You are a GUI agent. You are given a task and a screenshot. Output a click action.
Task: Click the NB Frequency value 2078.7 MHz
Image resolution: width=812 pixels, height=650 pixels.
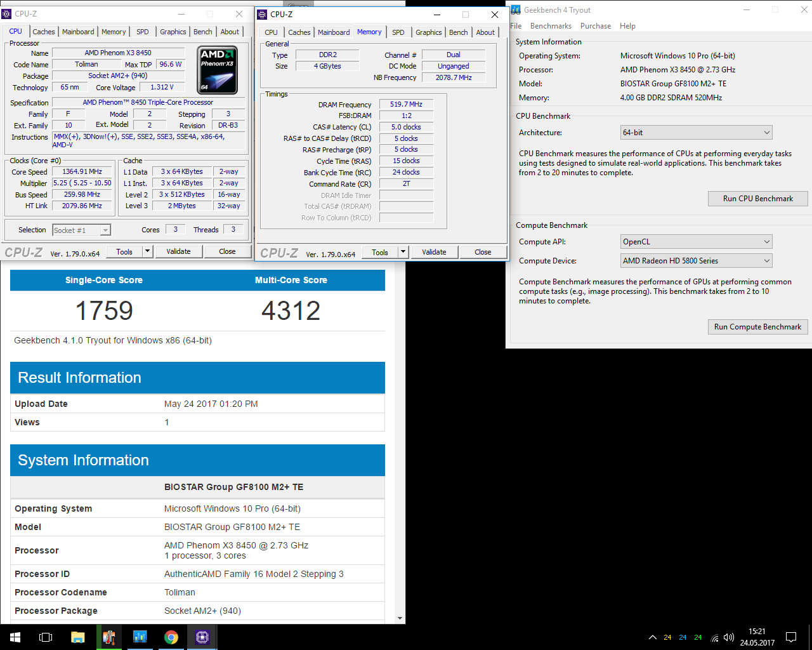click(454, 77)
